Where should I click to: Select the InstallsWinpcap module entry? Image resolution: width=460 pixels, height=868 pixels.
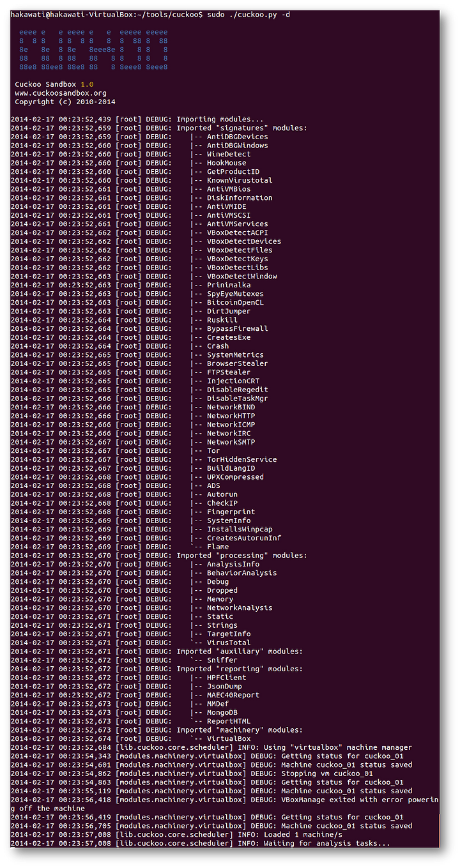tap(240, 529)
